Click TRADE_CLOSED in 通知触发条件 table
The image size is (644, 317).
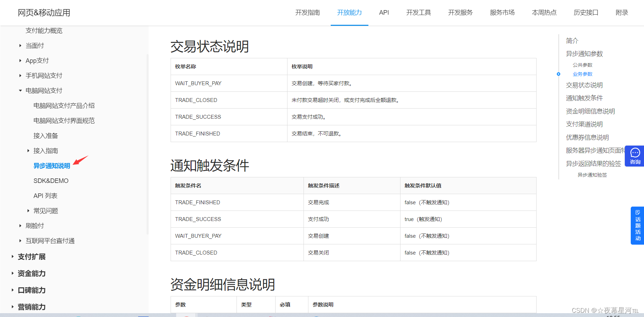tap(196, 253)
